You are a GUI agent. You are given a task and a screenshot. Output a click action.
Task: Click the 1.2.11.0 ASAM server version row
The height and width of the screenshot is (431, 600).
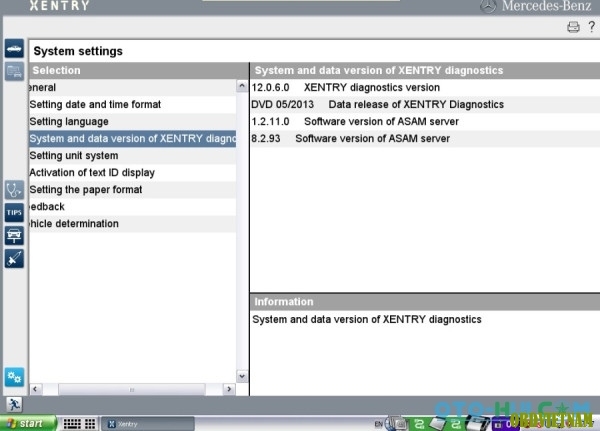tap(425, 122)
